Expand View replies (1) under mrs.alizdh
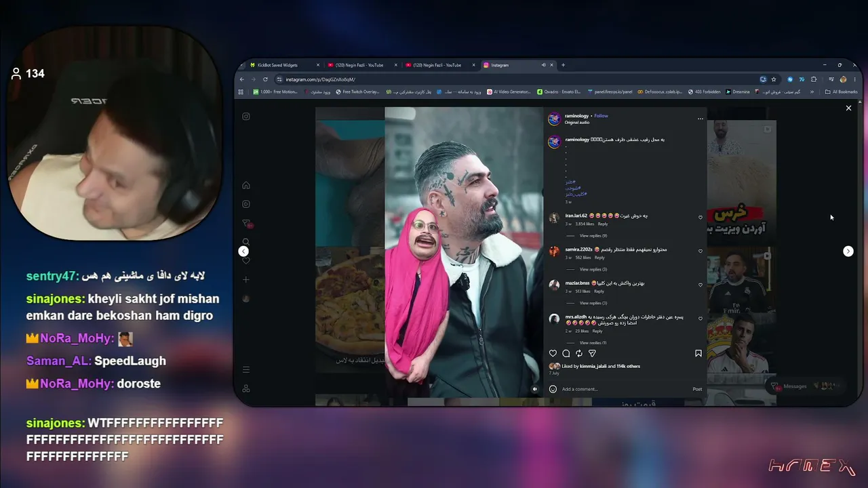 coord(593,343)
